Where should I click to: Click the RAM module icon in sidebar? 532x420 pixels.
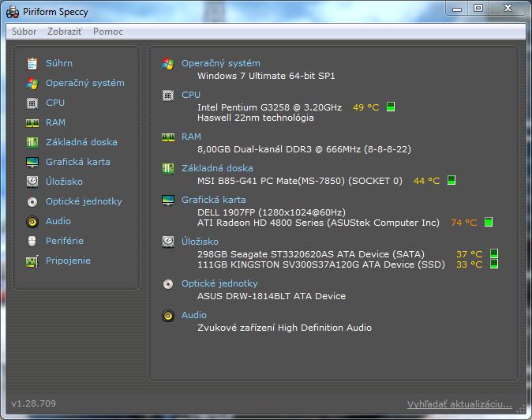point(32,122)
